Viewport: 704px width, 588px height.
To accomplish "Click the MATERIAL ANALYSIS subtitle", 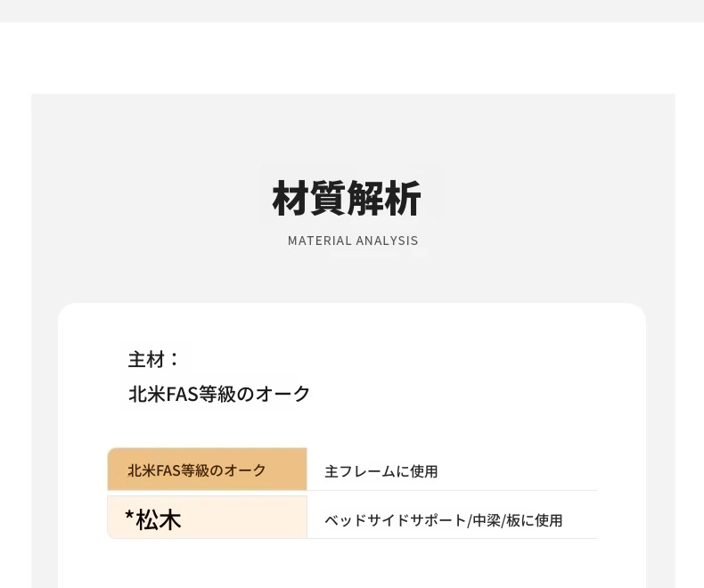I will (x=353, y=241).
